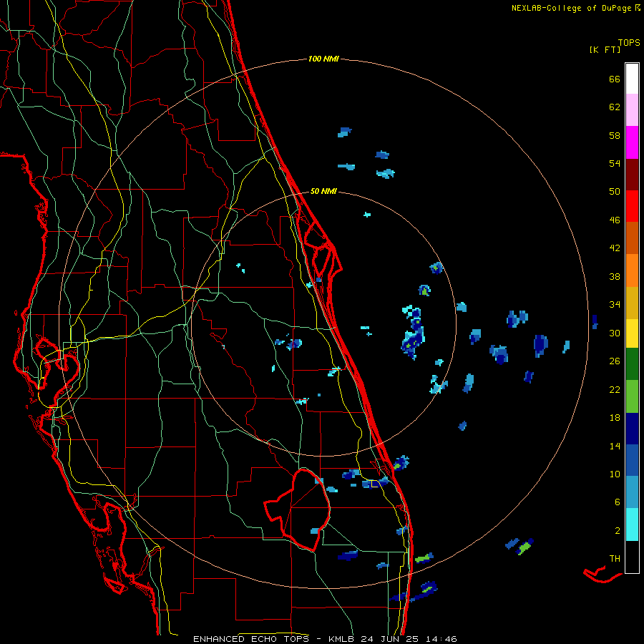
Task: Select the legend value "14"
Action: point(615,446)
